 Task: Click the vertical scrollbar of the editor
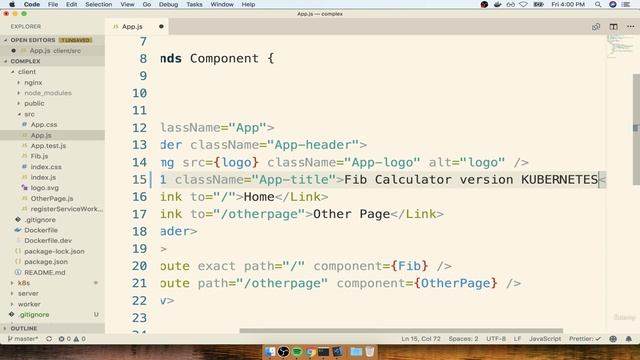tap(636, 129)
